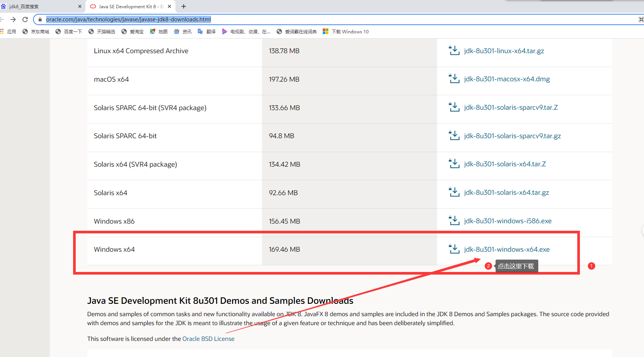This screenshot has width=644, height=357.
Task: Reload the page with refresh button
Action: click(x=25, y=19)
